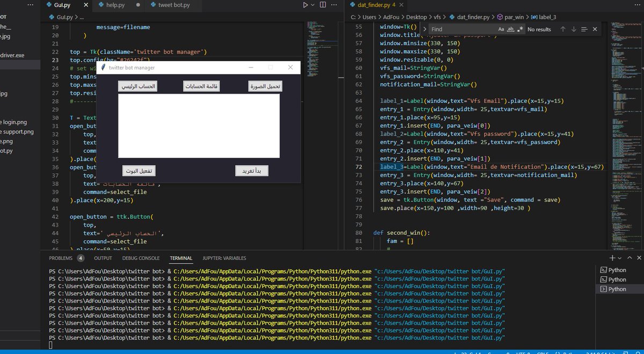
Task: Open label_3 breadcrumb symbol
Action: click(543, 17)
